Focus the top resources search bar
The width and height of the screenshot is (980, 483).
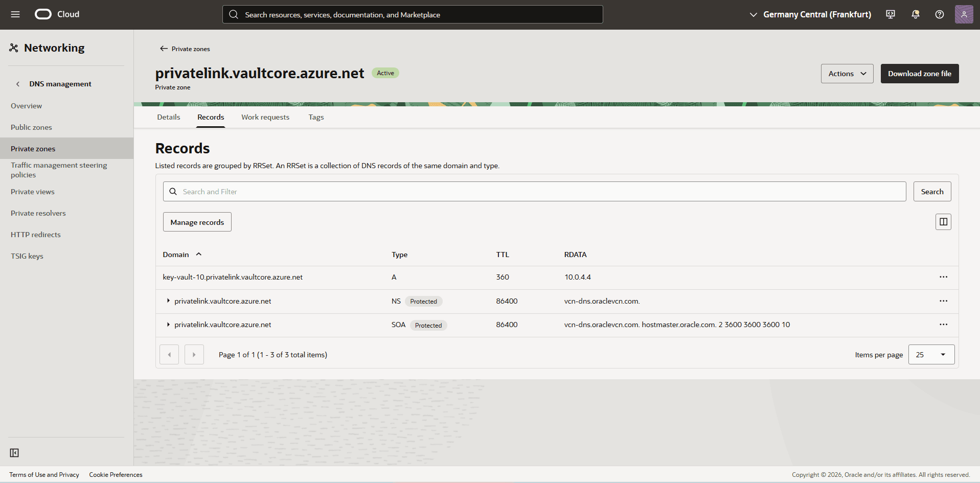[x=413, y=14]
